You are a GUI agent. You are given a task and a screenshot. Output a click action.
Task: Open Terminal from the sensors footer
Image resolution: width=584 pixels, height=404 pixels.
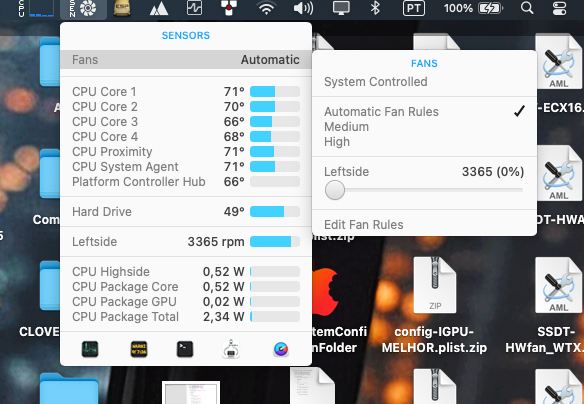click(x=185, y=349)
